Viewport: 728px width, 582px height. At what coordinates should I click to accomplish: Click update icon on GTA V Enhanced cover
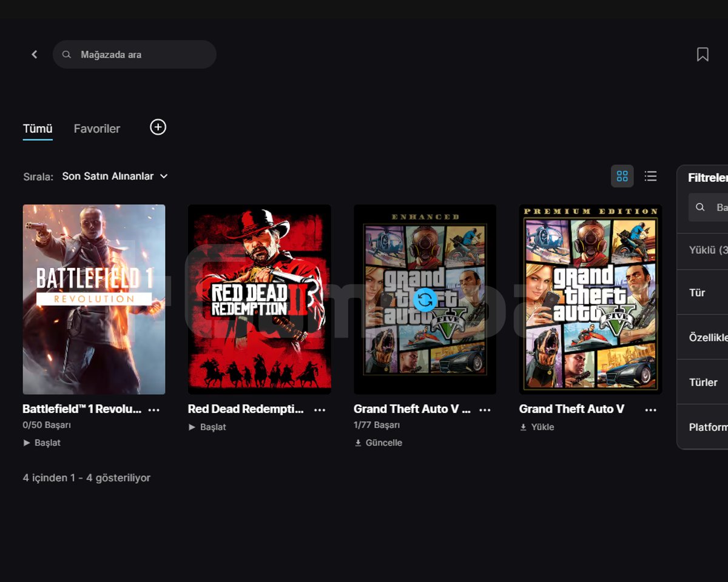[425, 299]
